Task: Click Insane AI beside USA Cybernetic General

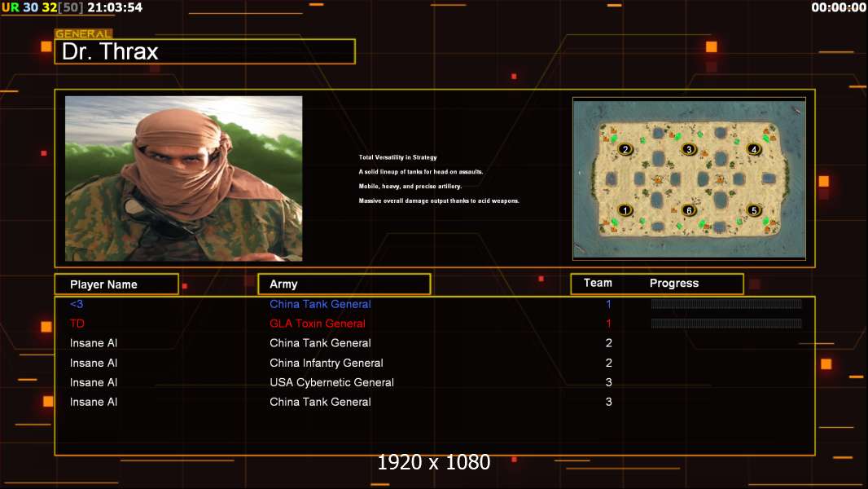Action: (x=94, y=382)
